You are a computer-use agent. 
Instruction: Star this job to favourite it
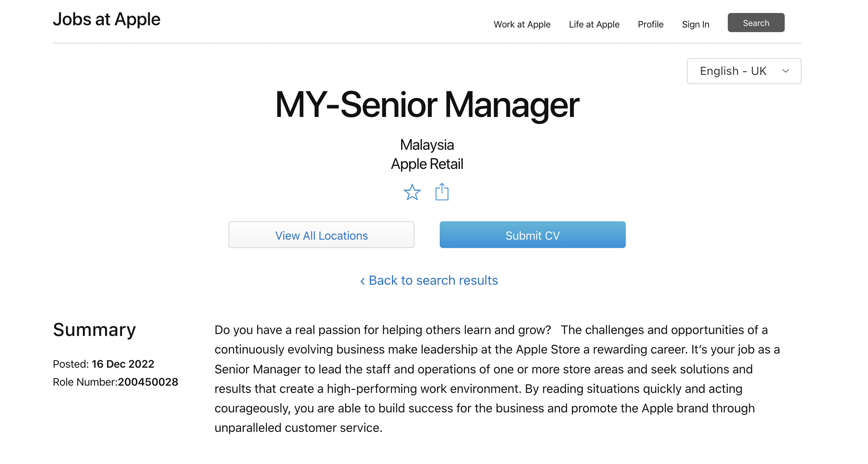(x=413, y=193)
